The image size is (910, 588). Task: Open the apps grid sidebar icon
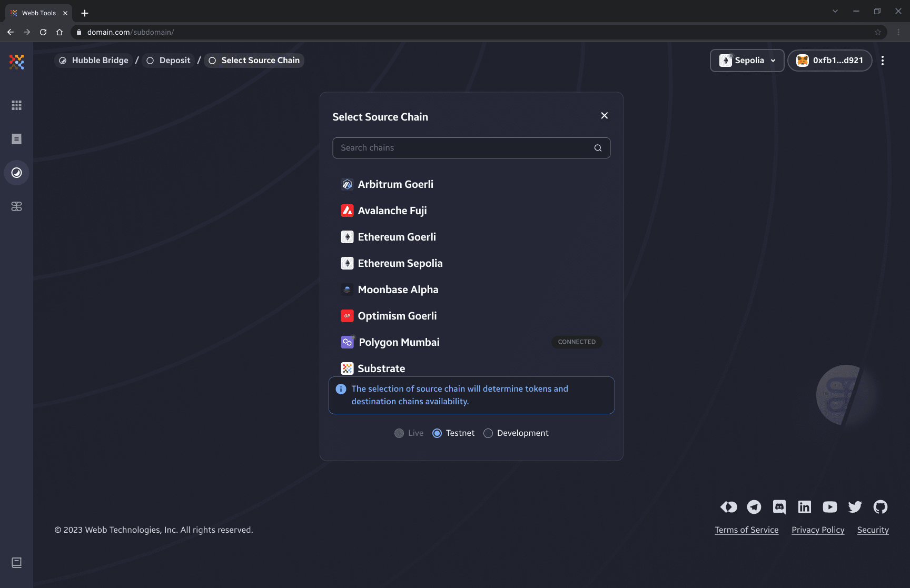[x=16, y=105]
